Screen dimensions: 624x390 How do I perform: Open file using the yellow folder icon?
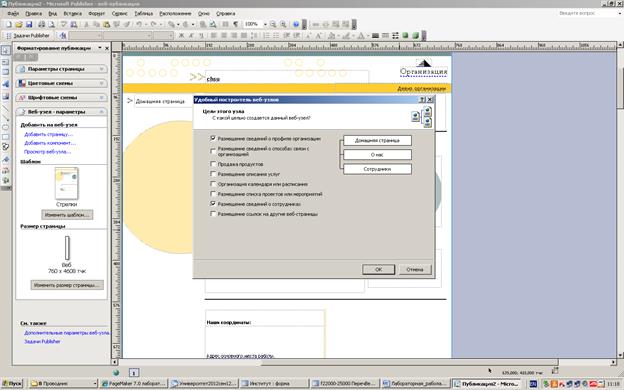19,24
